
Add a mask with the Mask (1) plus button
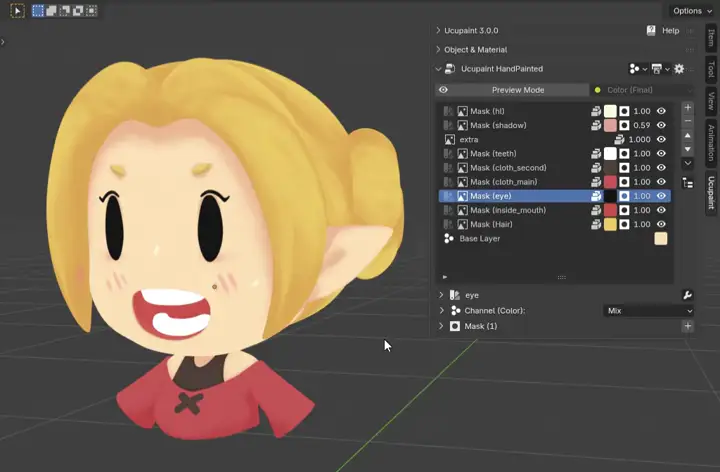pos(688,326)
